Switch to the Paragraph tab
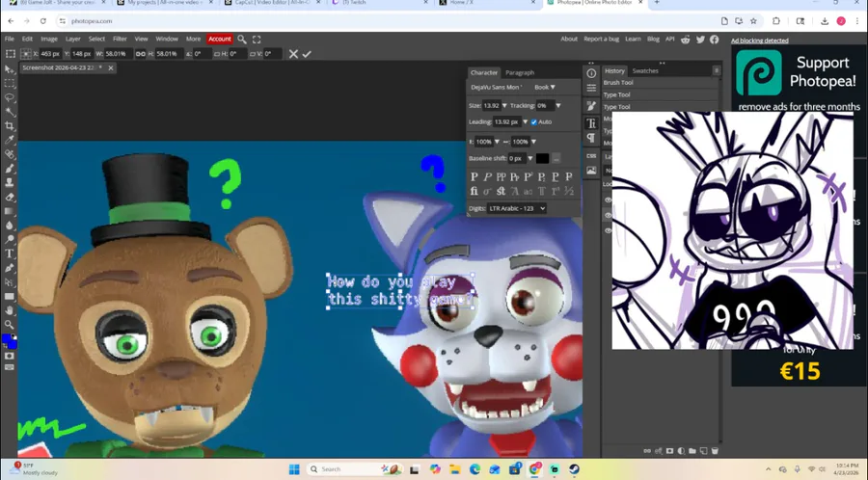The height and width of the screenshot is (480, 868). [519, 73]
